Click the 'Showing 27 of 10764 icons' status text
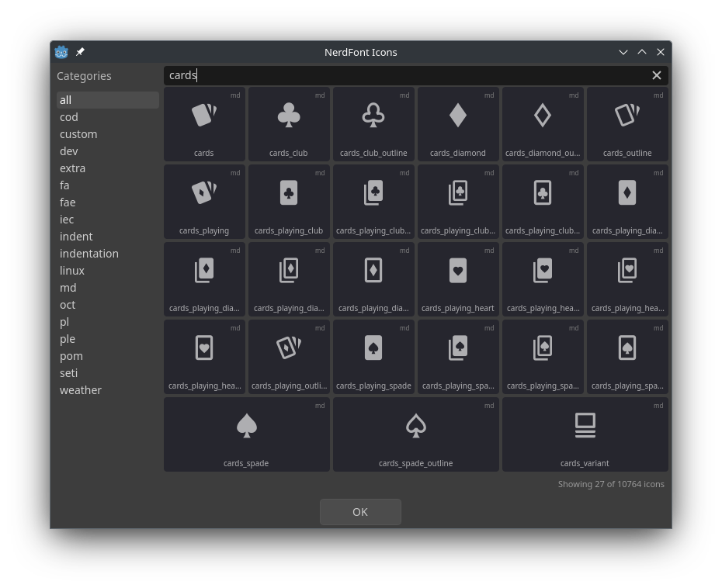The height and width of the screenshot is (588, 722). point(611,484)
